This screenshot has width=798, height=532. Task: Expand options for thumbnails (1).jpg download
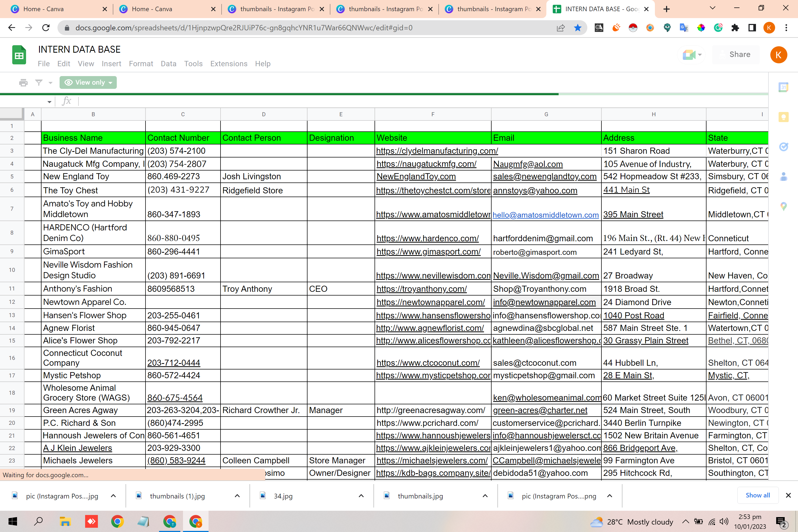(237, 496)
